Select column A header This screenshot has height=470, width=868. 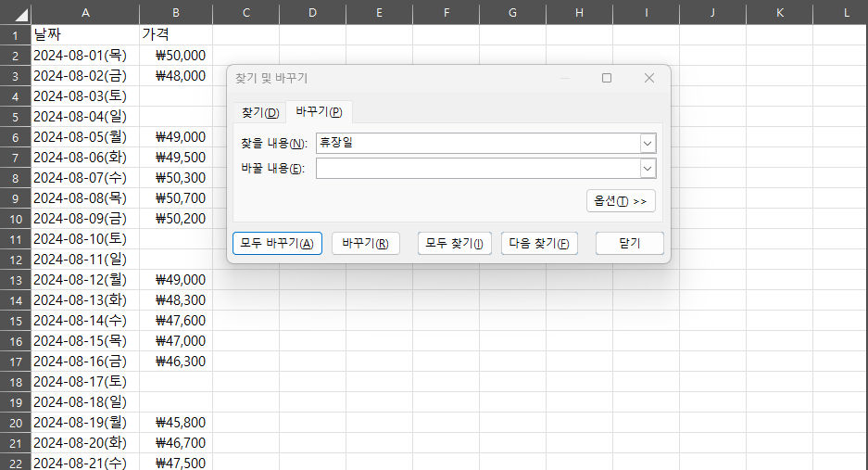tap(85, 13)
